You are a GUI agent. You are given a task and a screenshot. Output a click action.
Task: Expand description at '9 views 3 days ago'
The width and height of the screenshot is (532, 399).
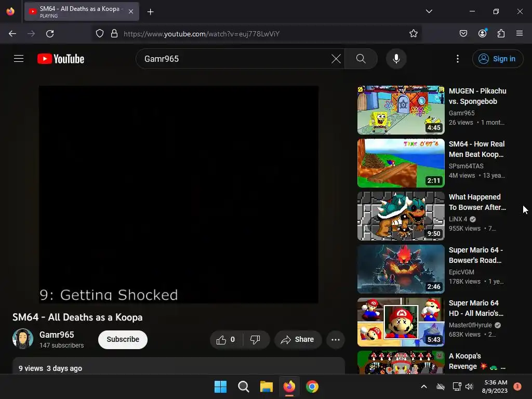pyautogui.click(x=50, y=368)
